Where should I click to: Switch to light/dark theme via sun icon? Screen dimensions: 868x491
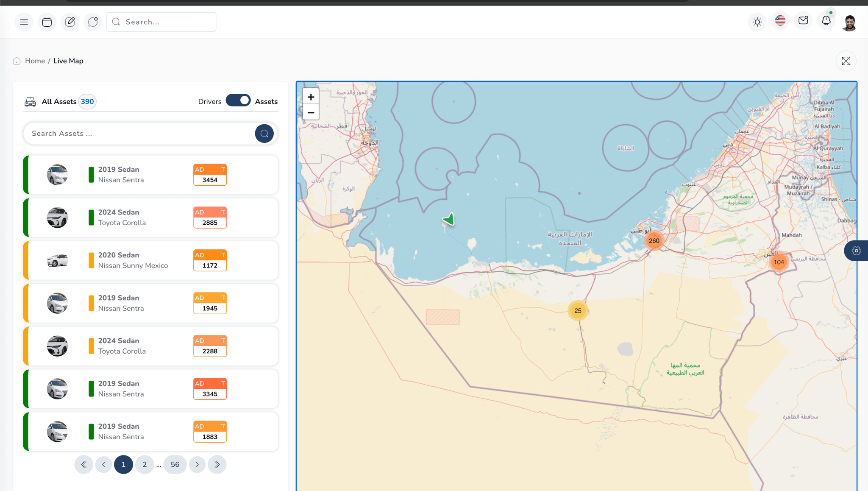pos(757,22)
